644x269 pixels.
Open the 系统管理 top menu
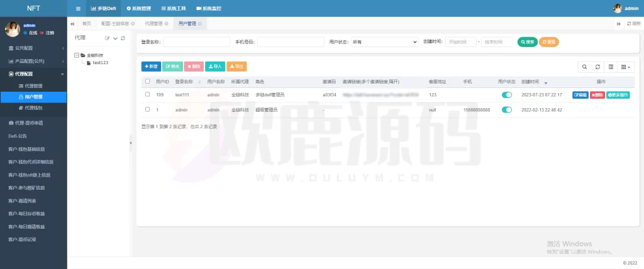pos(139,8)
